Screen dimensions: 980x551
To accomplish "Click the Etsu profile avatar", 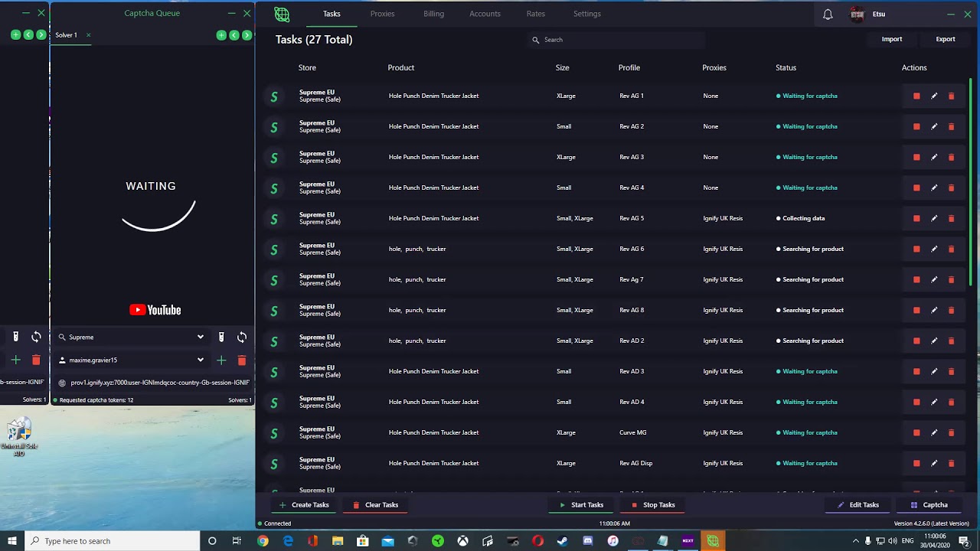I will pyautogui.click(x=857, y=14).
